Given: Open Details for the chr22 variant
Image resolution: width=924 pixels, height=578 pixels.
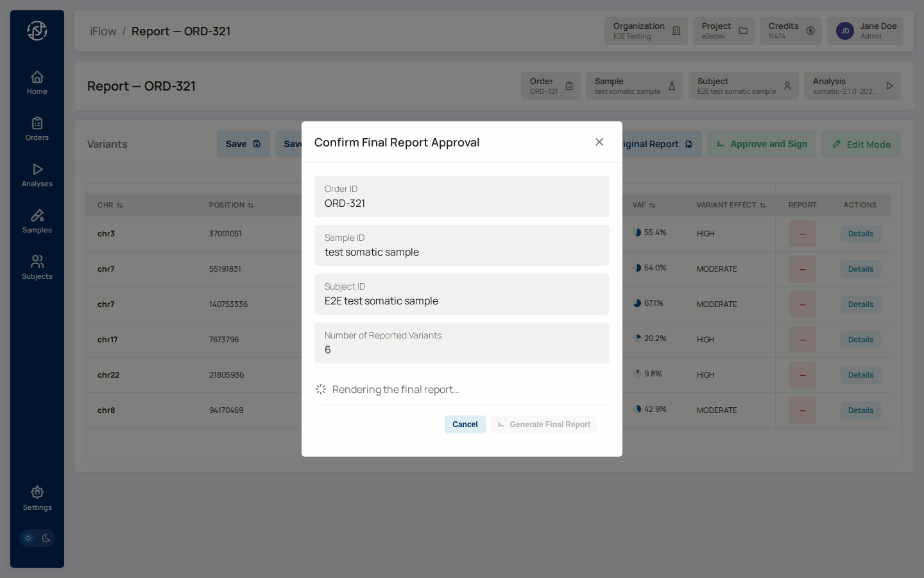Looking at the screenshot, I should [860, 375].
